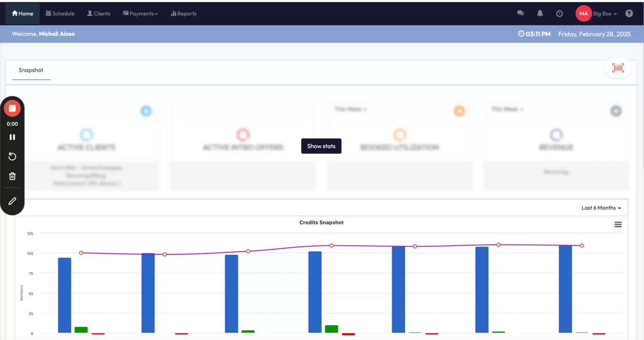Restart the recording with the undo arrow
Screen dimensions: 644x340
click(x=12, y=157)
